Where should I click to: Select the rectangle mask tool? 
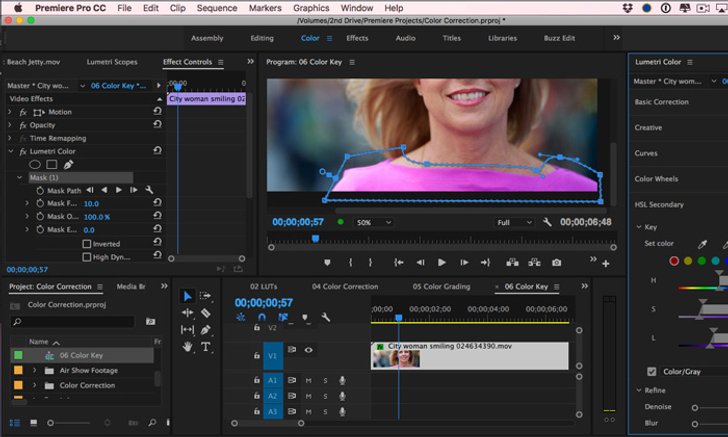click(x=52, y=164)
